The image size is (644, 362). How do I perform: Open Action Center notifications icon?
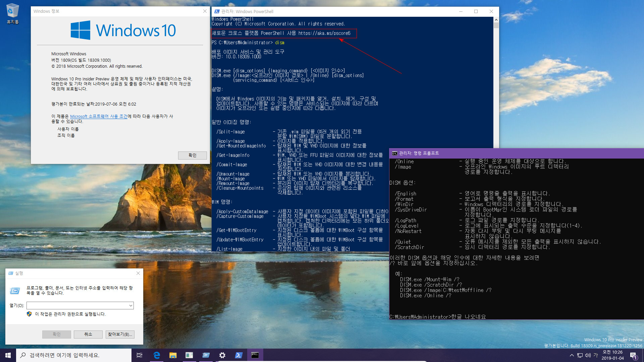(x=633, y=355)
